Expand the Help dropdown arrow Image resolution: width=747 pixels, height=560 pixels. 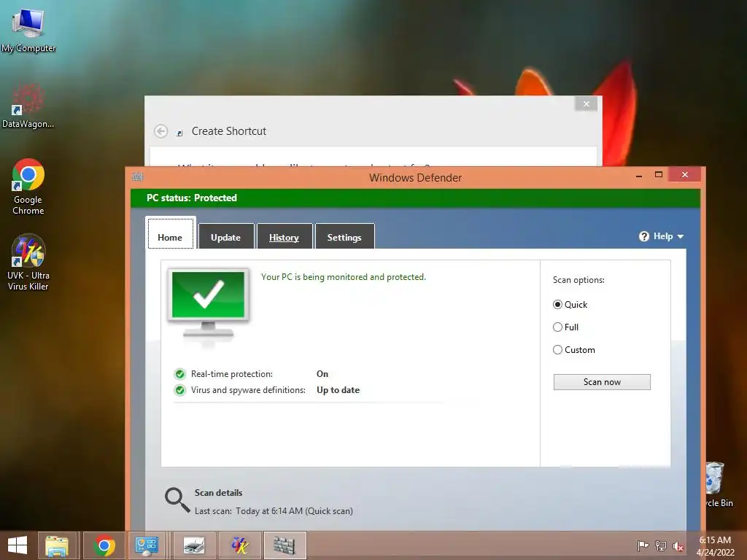coord(681,237)
